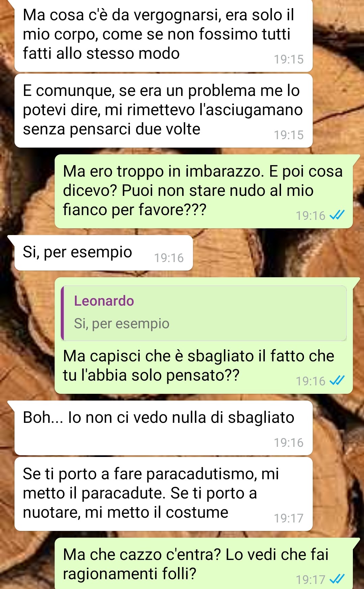Tap the 19:17 timestamp on paracadute message
Screen dimensions: 364x589
coord(289,518)
